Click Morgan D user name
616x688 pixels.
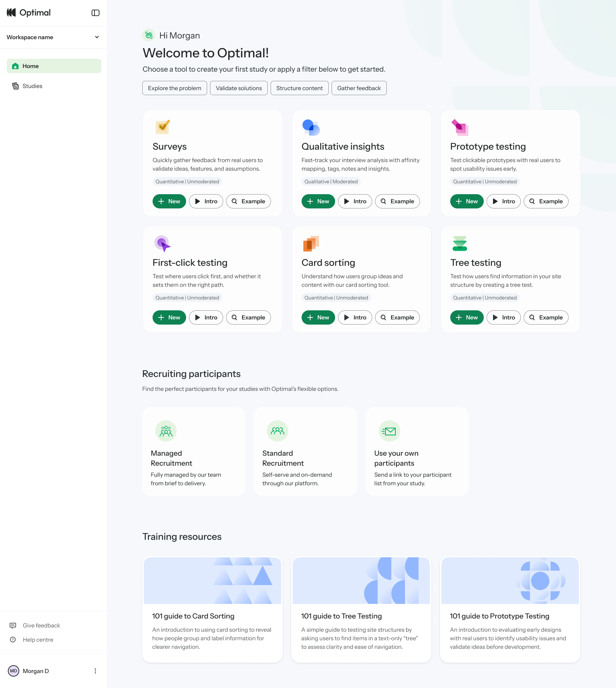pos(36,671)
